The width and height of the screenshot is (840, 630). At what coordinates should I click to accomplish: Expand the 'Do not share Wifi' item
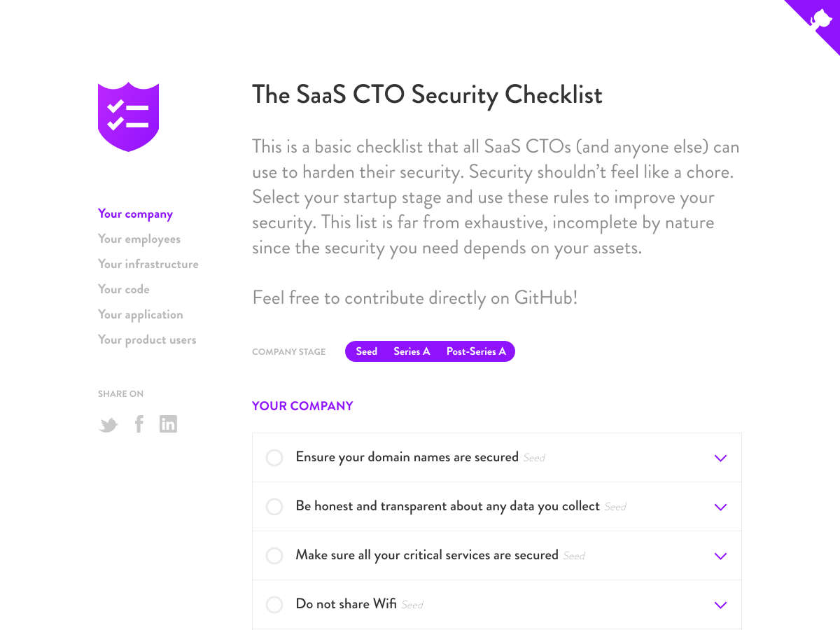(x=720, y=605)
